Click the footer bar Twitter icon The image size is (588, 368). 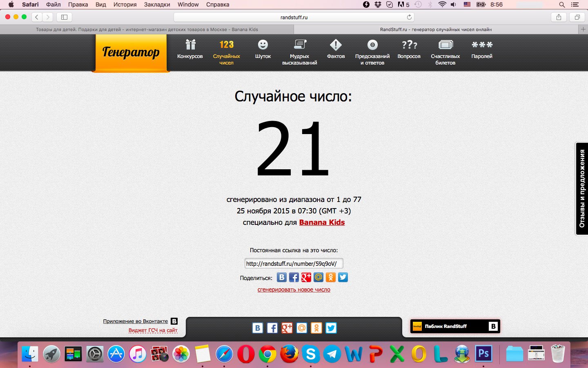click(331, 328)
